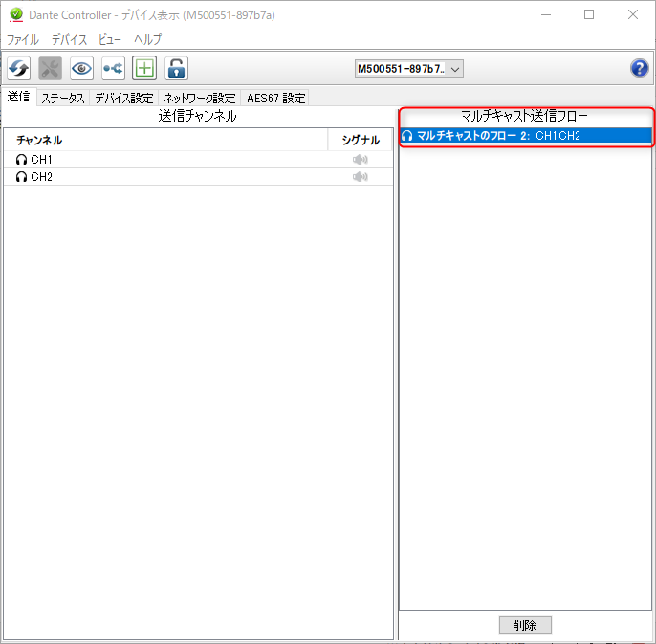656x644 pixels.
Task: Click the Refresh device toolbar icon
Action: [x=19, y=68]
